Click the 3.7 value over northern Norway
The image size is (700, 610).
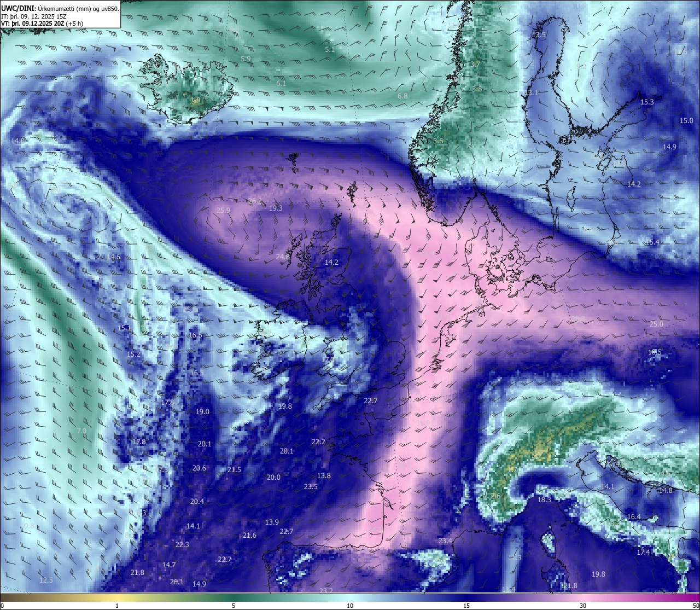click(x=475, y=64)
